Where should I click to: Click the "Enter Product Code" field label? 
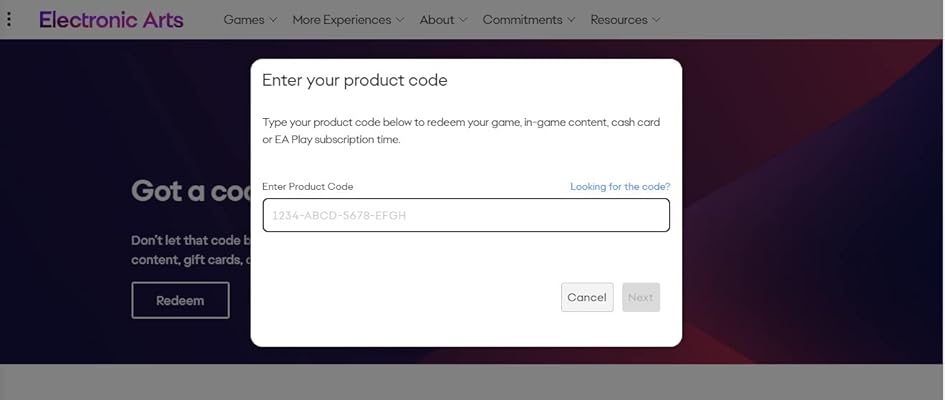307,187
